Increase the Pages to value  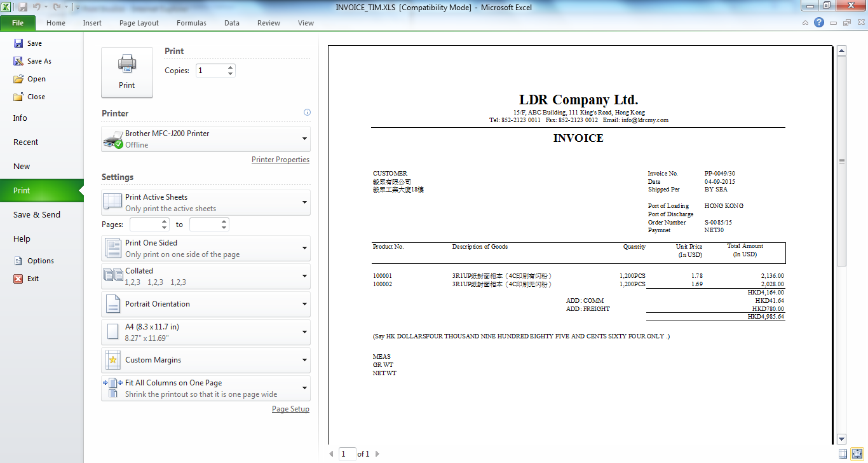pyautogui.click(x=224, y=221)
